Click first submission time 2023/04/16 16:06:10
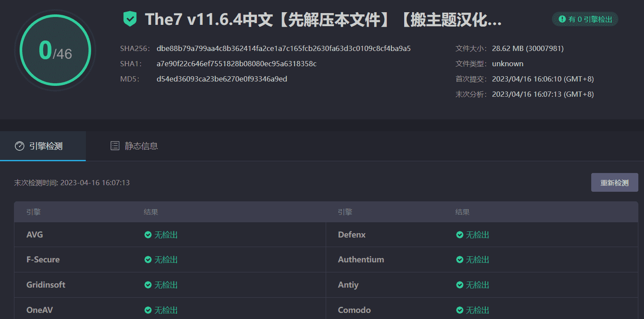The height and width of the screenshot is (319, 644). tap(543, 79)
